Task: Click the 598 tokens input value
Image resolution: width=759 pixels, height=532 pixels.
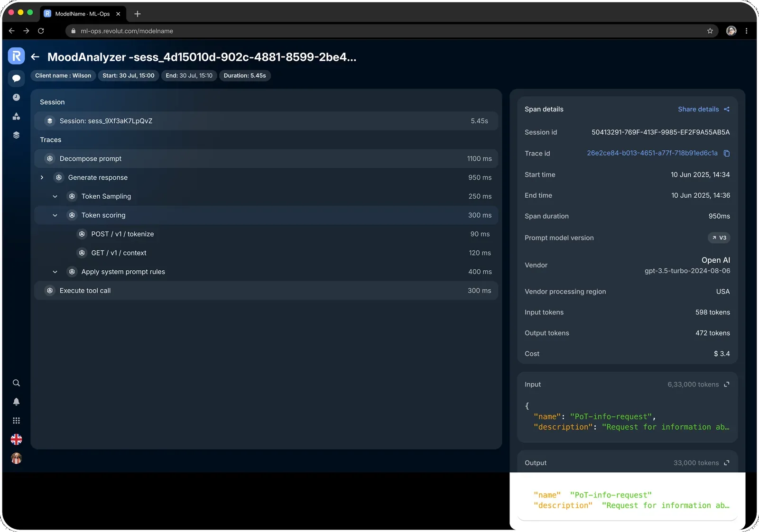Action: point(713,312)
